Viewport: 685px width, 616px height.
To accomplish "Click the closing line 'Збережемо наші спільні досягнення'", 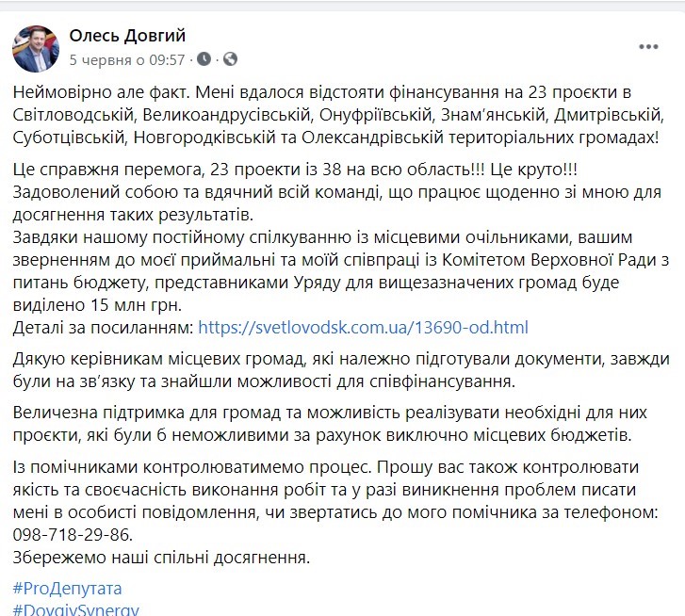I will tap(160, 558).
